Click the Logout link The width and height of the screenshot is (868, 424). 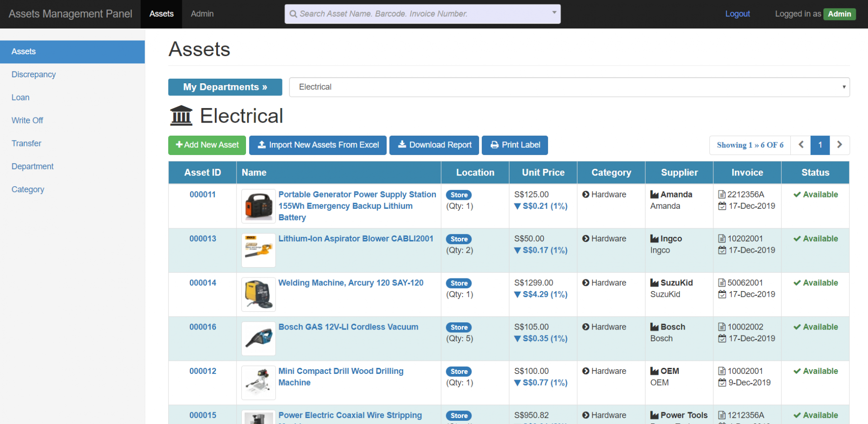[x=737, y=14]
